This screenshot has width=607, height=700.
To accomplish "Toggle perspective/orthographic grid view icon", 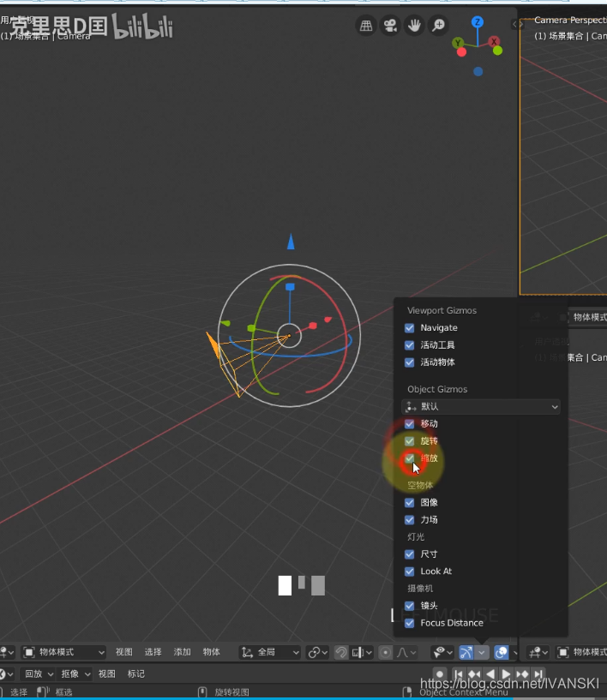I will [366, 26].
